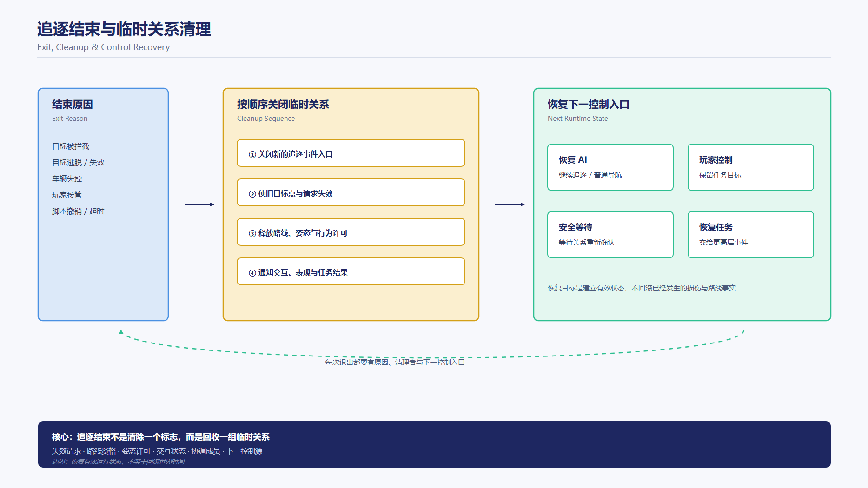
Task: Select the 目标被拦截 reason
Action: (71, 146)
